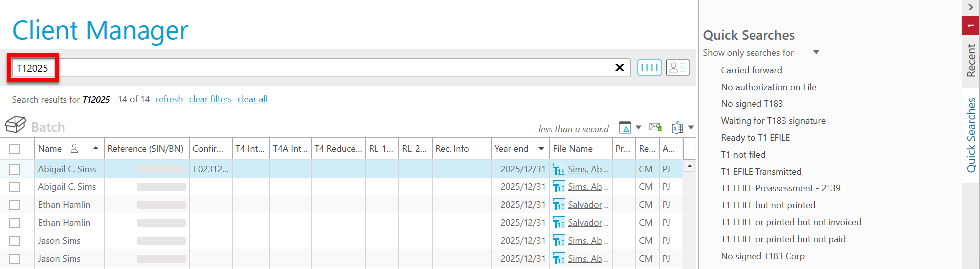Clear the search box with the X icon
This screenshot has height=269, width=980.
pyautogui.click(x=619, y=68)
